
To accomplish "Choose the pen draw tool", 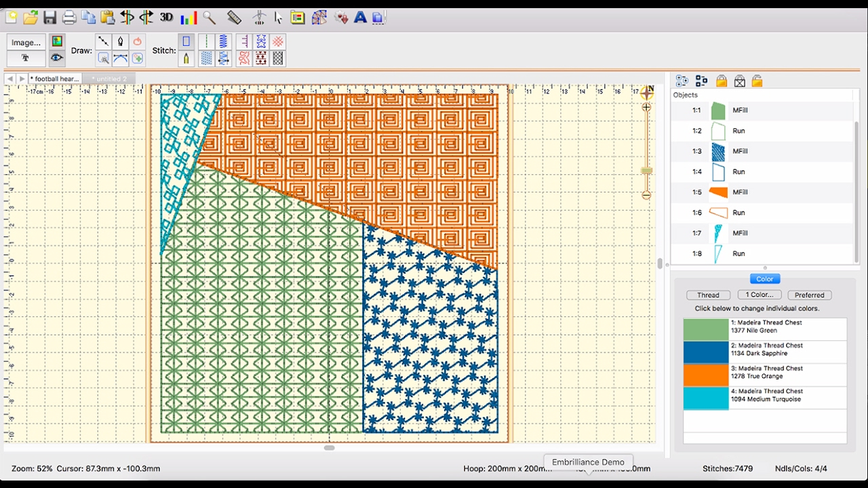I will click(x=120, y=42).
